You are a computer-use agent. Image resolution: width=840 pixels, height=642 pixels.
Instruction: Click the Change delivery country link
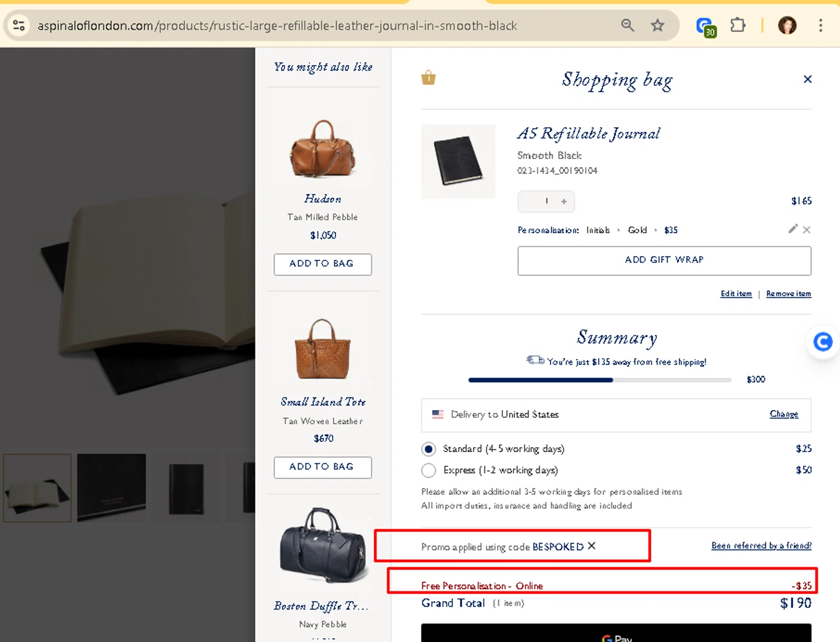(x=784, y=414)
